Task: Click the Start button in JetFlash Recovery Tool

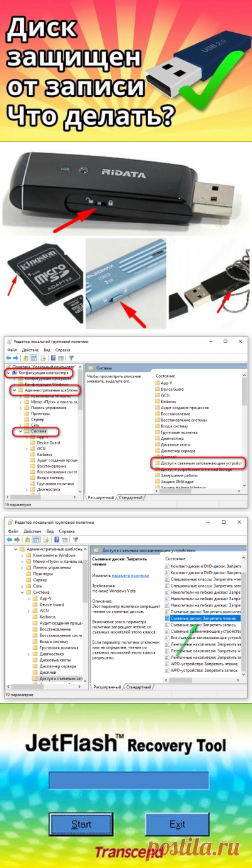Action: click(x=81, y=824)
